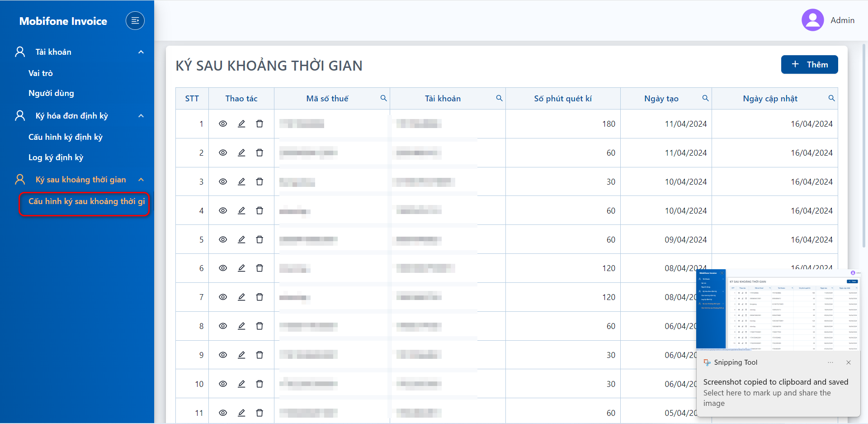Open the Snipping Tool screenshot thumbnail
868x424 pixels.
(x=778, y=310)
